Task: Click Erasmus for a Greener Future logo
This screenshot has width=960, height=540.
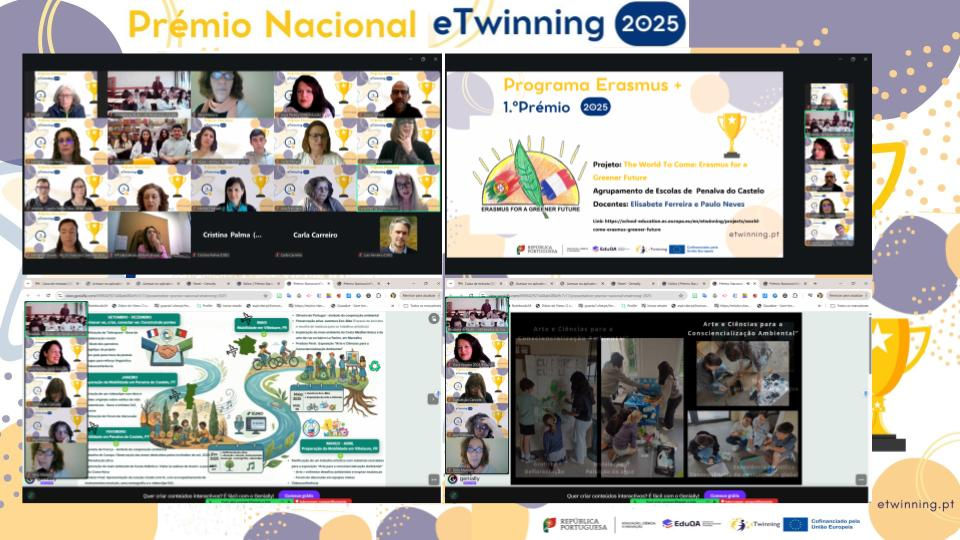Action: (x=530, y=176)
